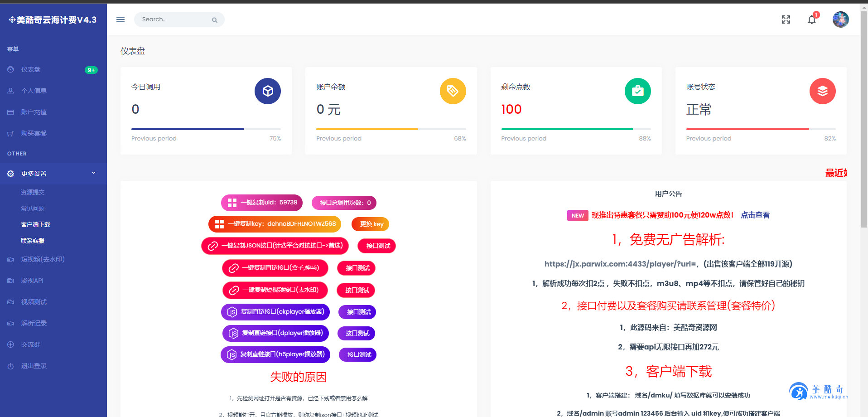Open 影视API in the sidebar
The height and width of the screenshot is (417, 868).
pos(53,281)
